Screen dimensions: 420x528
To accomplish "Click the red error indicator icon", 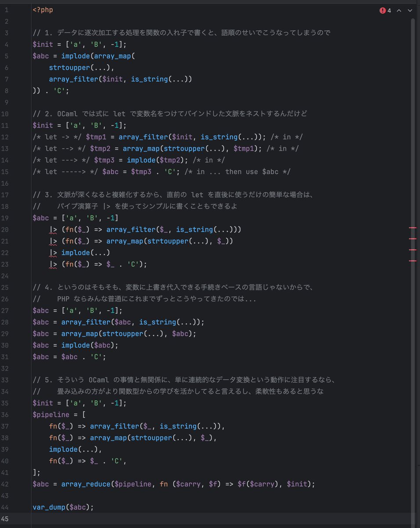I will (382, 10).
